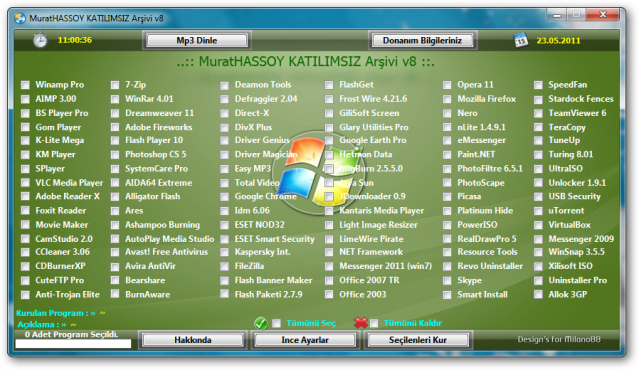Tick the Google Chrome checkbox
This screenshot has height=370, width=639.
click(x=224, y=197)
